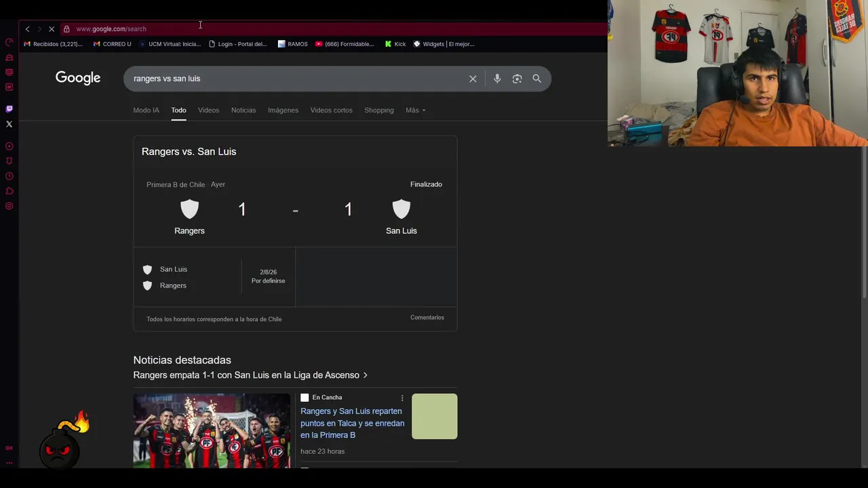Click the San Luis team shield in scoreboard
Viewport: 868px width, 488px height.
click(x=401, y=209)
